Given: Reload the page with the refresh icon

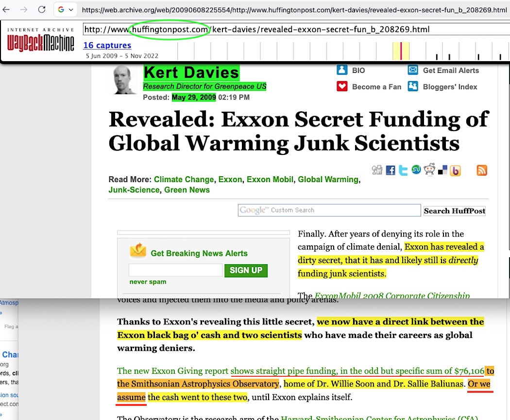Looking at the screenshot, I should pyautogui.click(x=42, y=10).
